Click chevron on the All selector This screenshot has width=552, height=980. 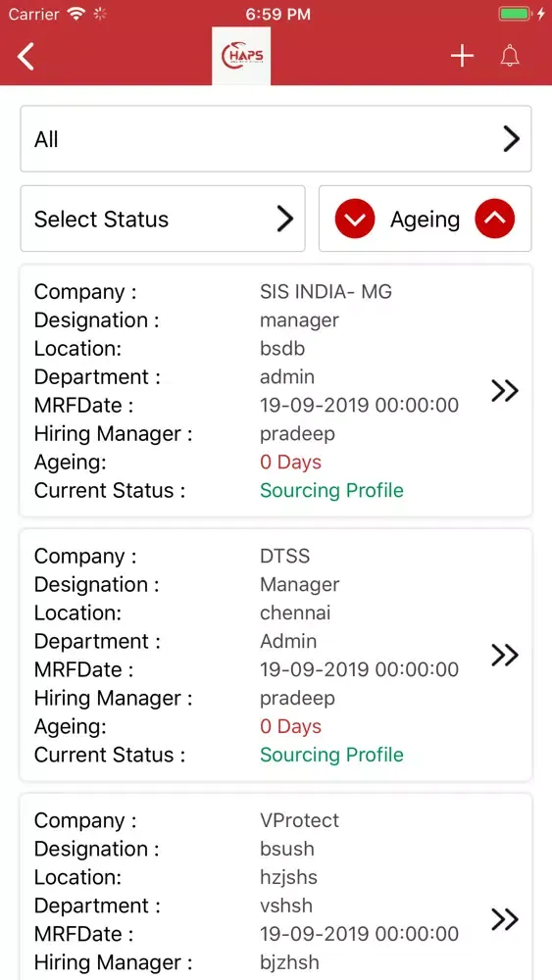tap(512, 139)
